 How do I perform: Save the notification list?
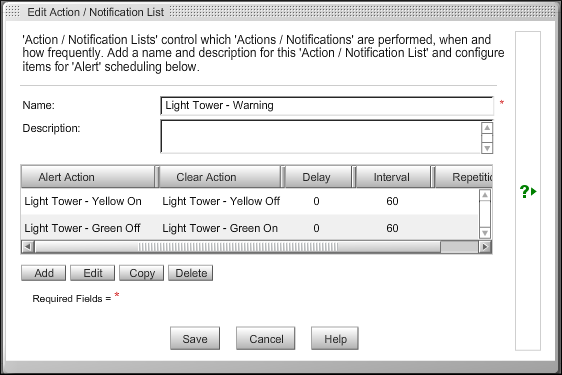[x=195, y=338]
